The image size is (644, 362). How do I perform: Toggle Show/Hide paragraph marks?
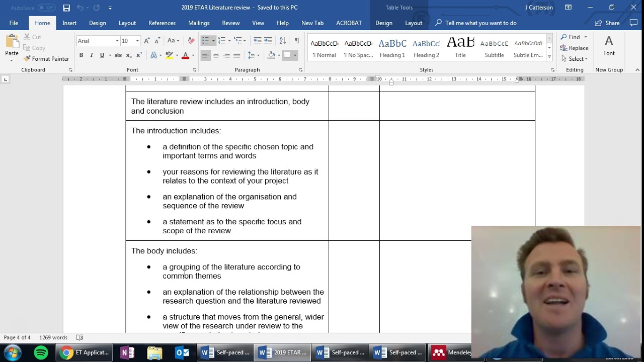click(x=297, y=41)
